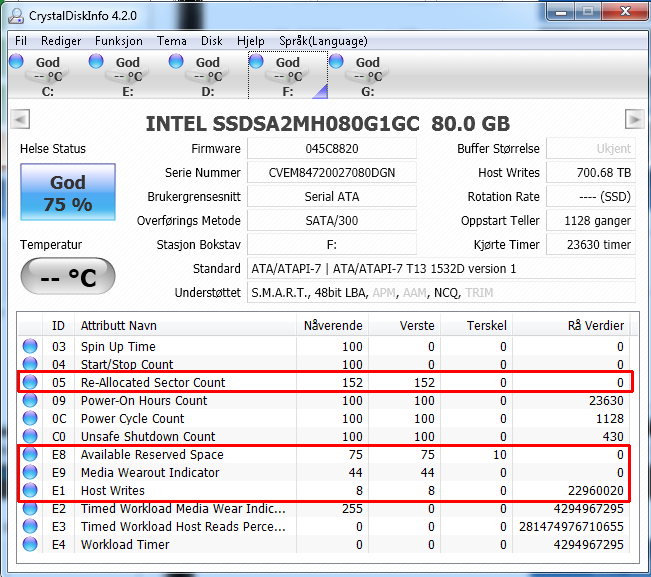651x577 pixels.
Task: Go to next disk with right arrow
Action: click(635, 120)
